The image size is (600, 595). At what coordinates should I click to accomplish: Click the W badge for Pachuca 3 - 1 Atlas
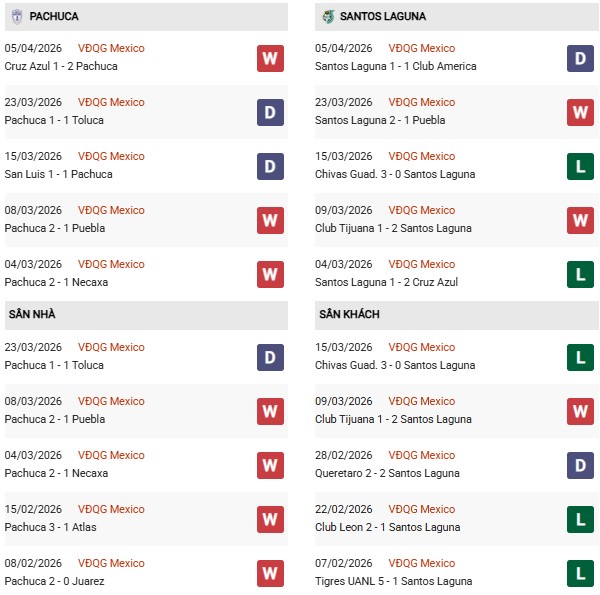coord(270,519)
